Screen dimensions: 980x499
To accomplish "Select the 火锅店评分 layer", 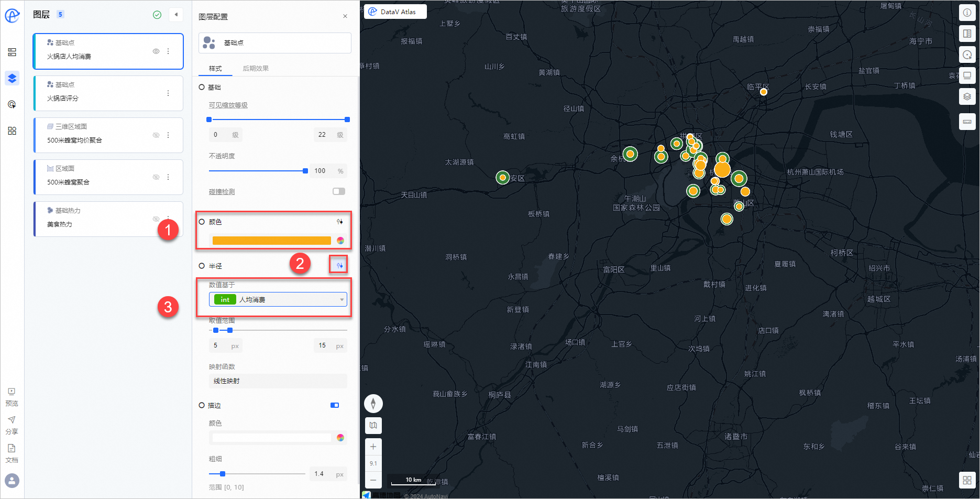I will (x=108, y=93).
